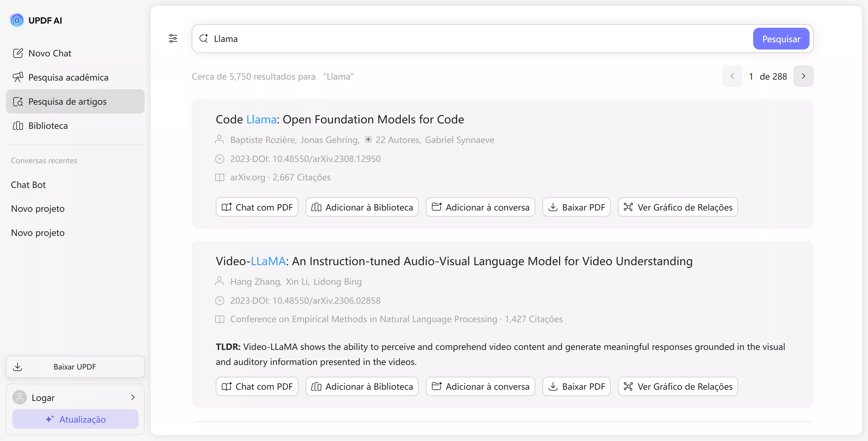The image size is (868, 441).
Task: Open Biblioteca in sidebar
Action: click(48, 126)
